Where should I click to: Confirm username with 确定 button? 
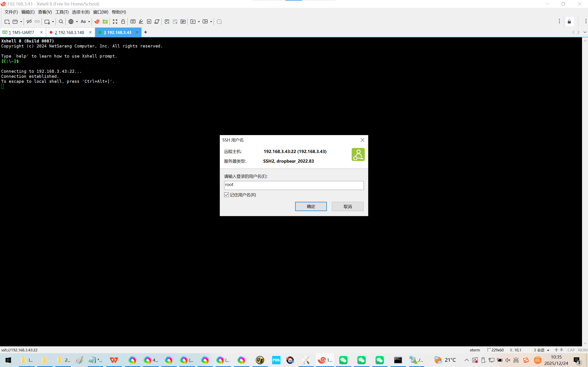point(311,206)
